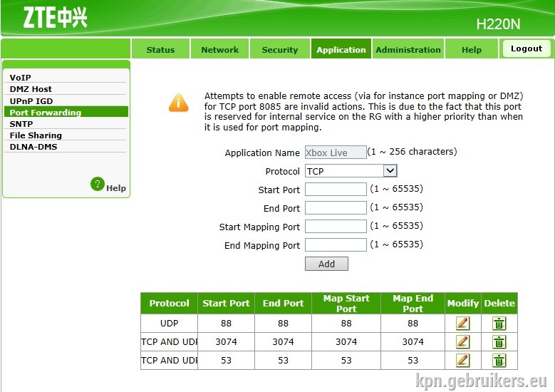Click the TCP port 8085 warning message text
The height and width of the screenshot is (392, 555).
tap(363, 112)
